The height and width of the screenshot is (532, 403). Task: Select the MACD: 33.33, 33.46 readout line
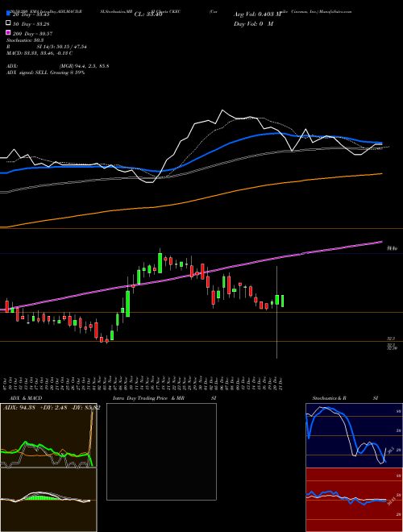click(x=39, y=53)
